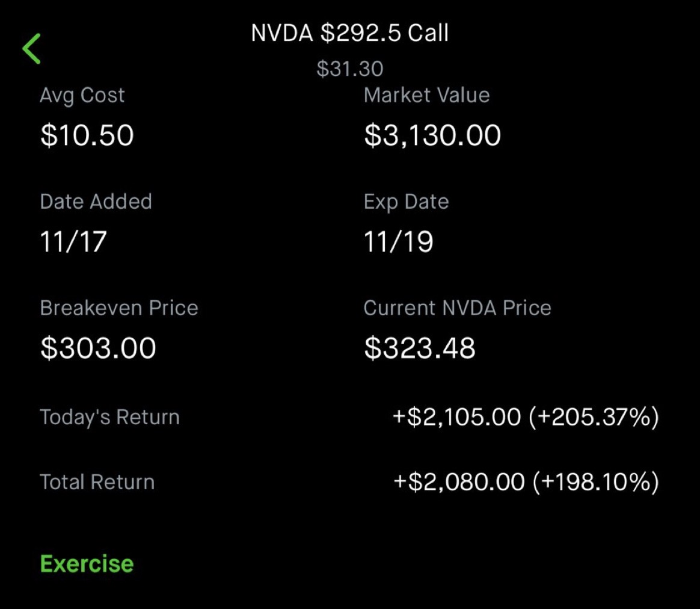Viewport: 700px width, 609px height.
Task: Select the $10.50 average cost value
Action: [87, 135]
